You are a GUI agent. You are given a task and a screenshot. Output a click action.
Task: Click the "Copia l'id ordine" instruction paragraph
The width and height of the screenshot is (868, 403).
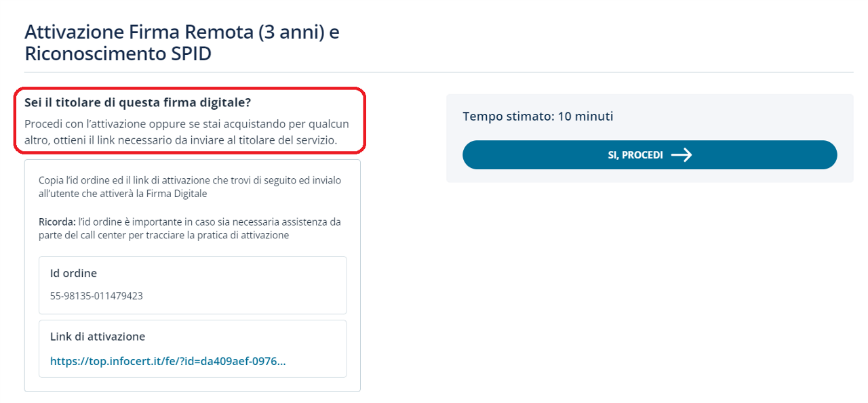pyautogui.click(x=190, y=180)
